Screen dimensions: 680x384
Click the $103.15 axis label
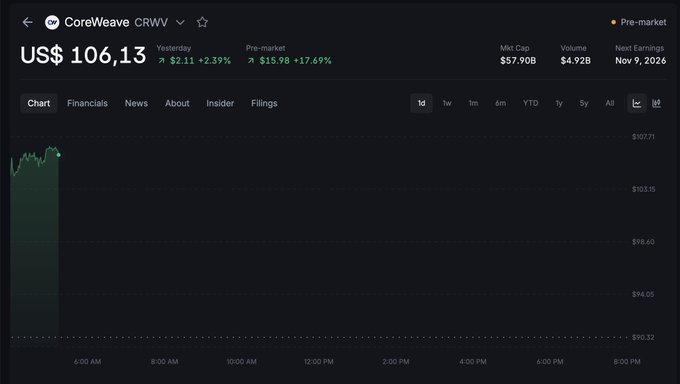[x=644, y=189]
